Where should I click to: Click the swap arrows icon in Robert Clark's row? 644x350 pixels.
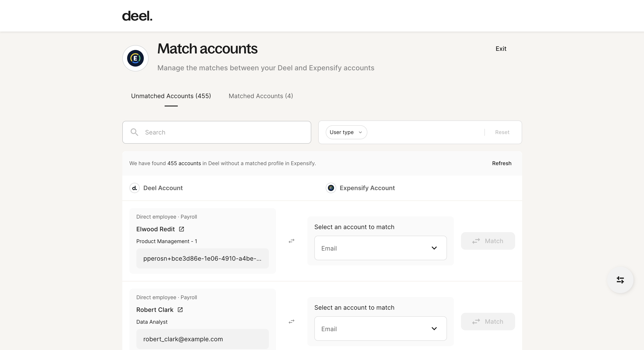(x=291, y=322)
